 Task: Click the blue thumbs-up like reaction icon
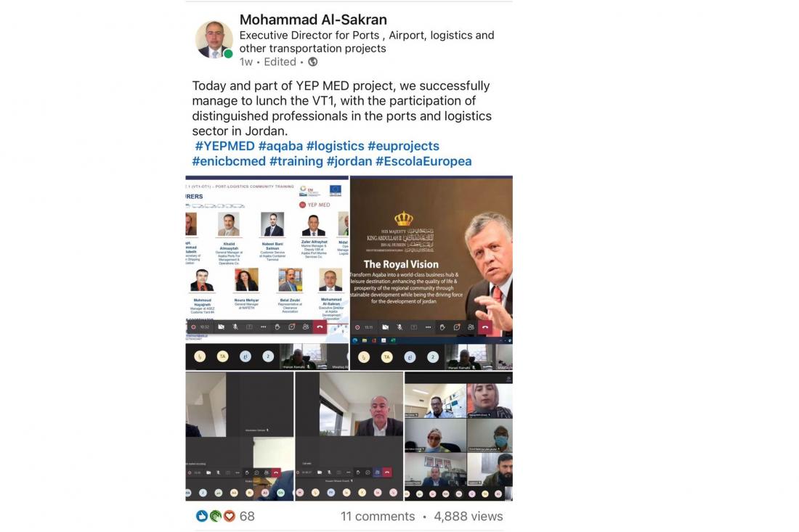coord(202,516)
